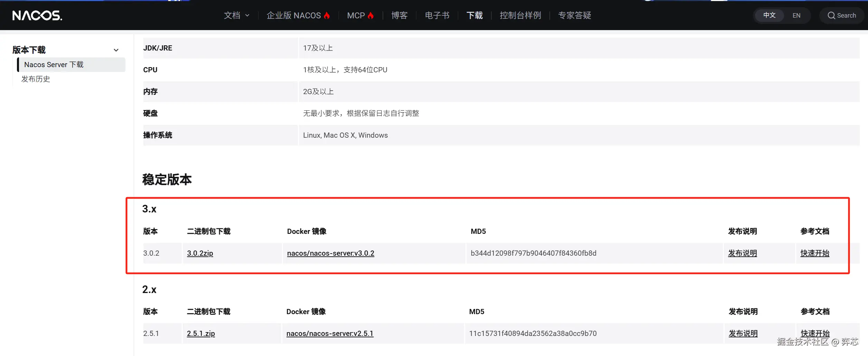Click the MD5 value 11c15731f40894da23562a38a0cc9b70
The height and width of the screenshot is (356, 868).
533,334
